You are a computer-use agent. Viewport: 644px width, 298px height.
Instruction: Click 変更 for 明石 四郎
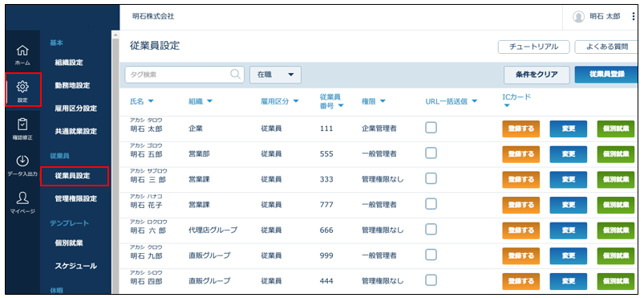568,281
